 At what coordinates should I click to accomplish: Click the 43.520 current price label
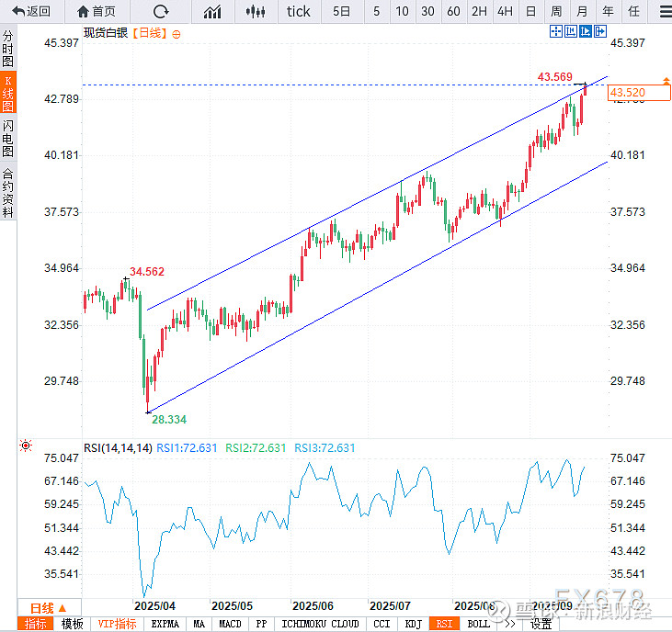coord(639,93)
